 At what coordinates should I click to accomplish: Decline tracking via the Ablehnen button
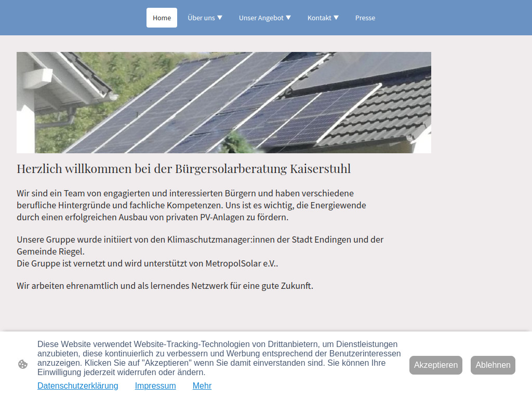493,365
